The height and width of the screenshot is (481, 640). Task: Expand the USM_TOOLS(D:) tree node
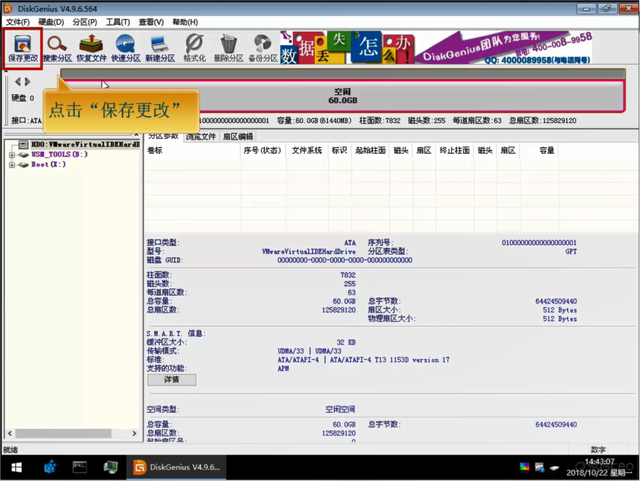coord(12,155)
